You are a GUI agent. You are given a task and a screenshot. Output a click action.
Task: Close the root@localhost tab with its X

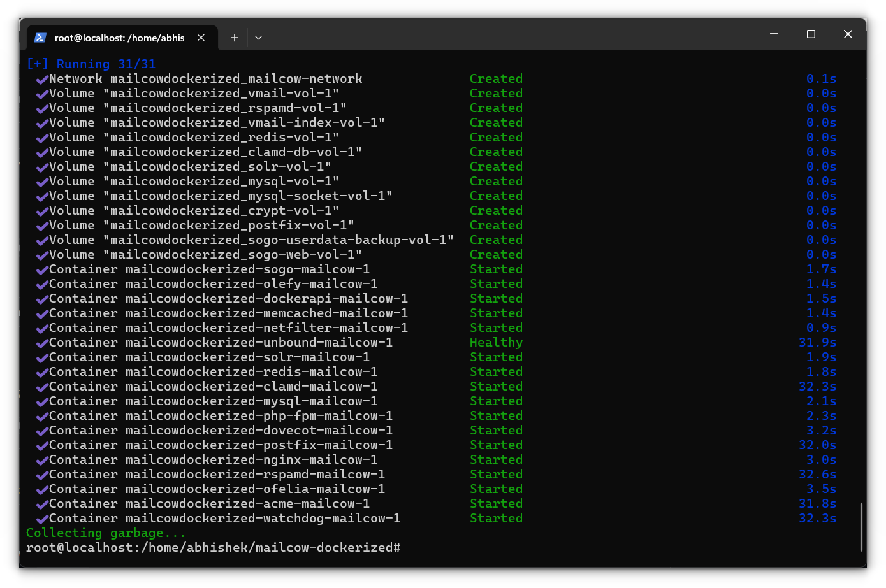coord(201,38)
